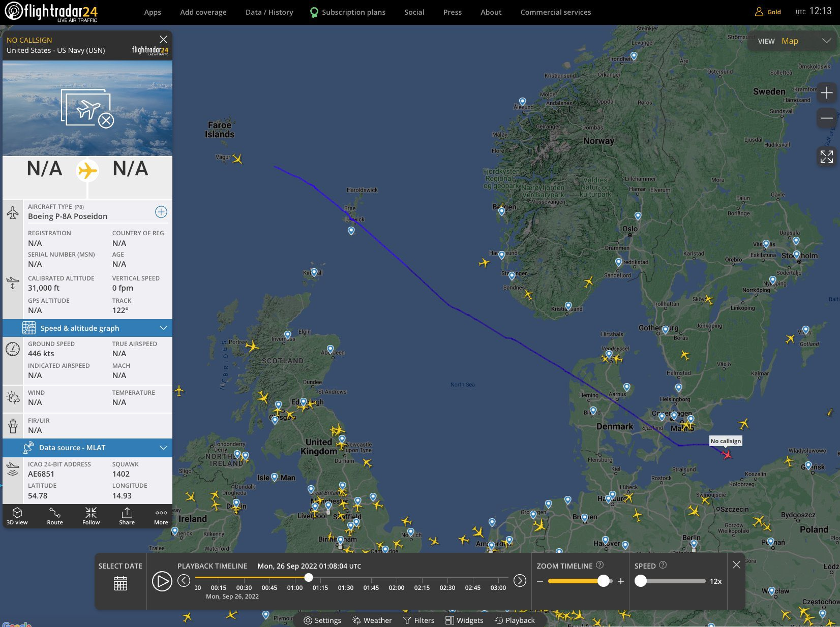
Task: Open the 3D view of the aircraft
Action: 17,516
